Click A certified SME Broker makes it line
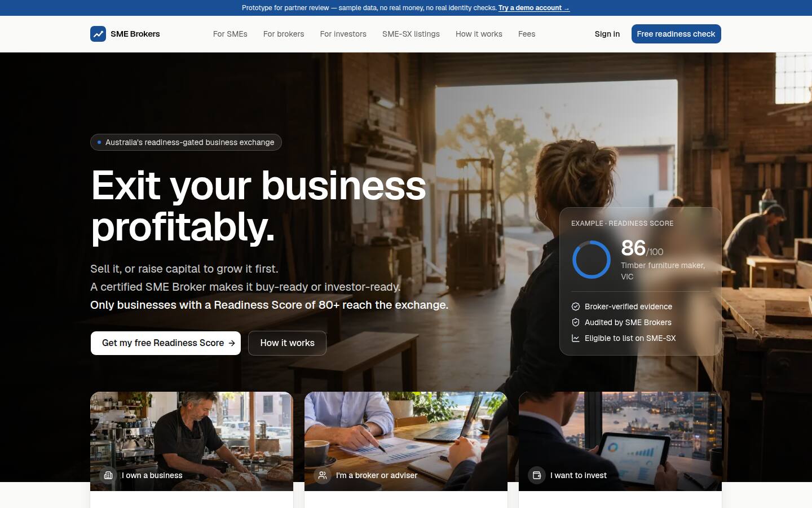The width and height of the screenshot is (812, 508). [245, 287]
